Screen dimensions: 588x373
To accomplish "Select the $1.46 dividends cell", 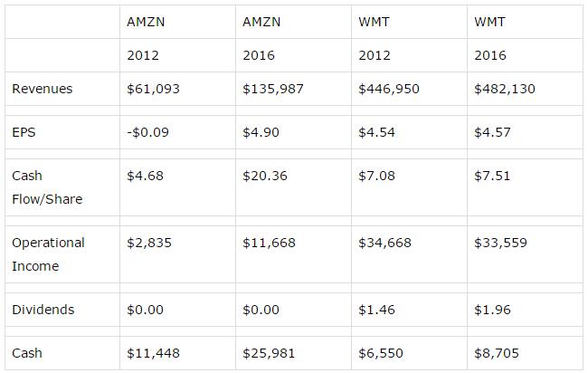I will [376, 310].
